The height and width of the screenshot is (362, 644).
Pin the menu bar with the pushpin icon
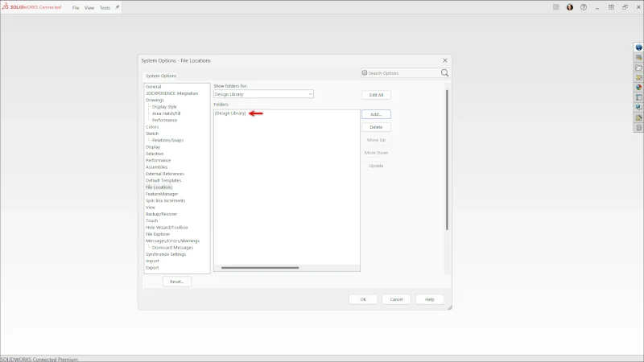118,7
